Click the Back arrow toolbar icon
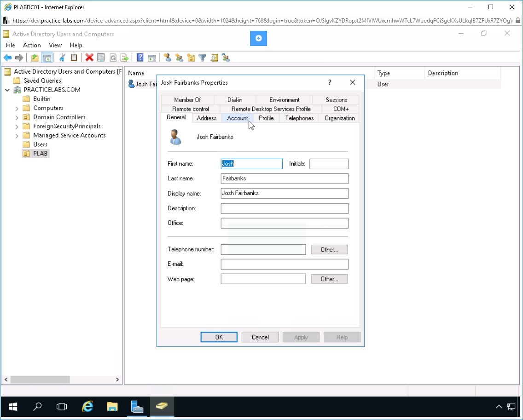This screenshot has width=523, height=420. [x=7, y=58]
